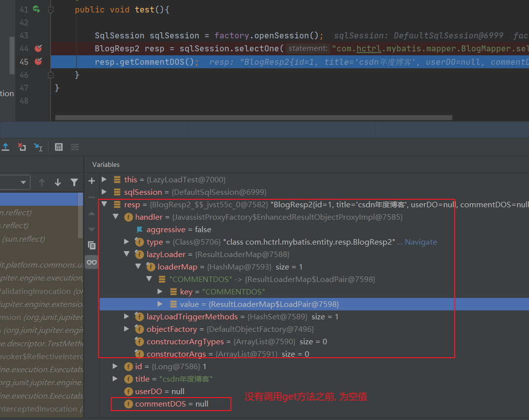The width and height of the screenshot is (529, 420).
Task: Expand the sqlSession variable node
Action: point(104,192)
